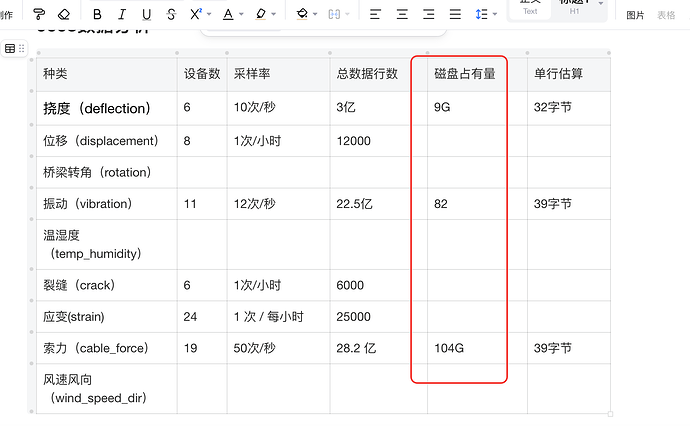Open the font color dropdown arrow
This screenshot has width=690, height=426.
coord(241,15)
